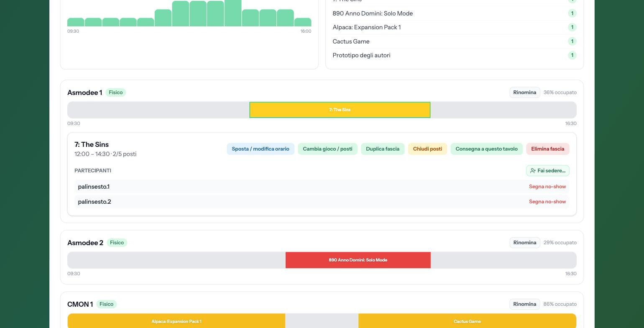This screenshot has width=644, height=328.
Task: Click Alpaca: Expansion Pack 1 in the game list
Action: (x=367, y=27)
